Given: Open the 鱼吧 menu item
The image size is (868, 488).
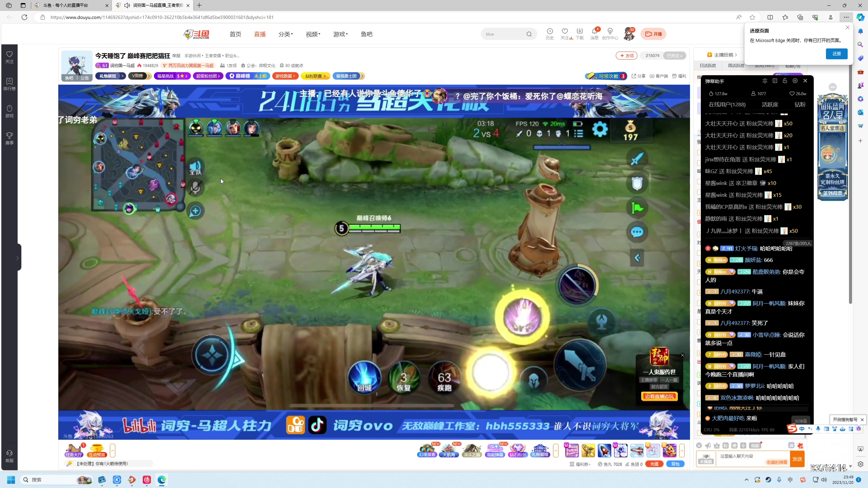Looking at the screenshot, I should pyautogui.click(x=366, y=34).
